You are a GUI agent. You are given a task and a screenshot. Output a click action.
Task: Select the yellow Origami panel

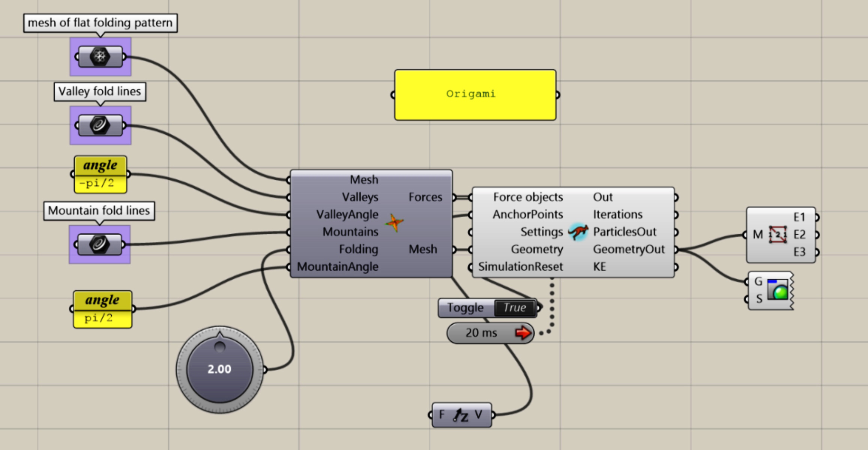coord(475,94)
